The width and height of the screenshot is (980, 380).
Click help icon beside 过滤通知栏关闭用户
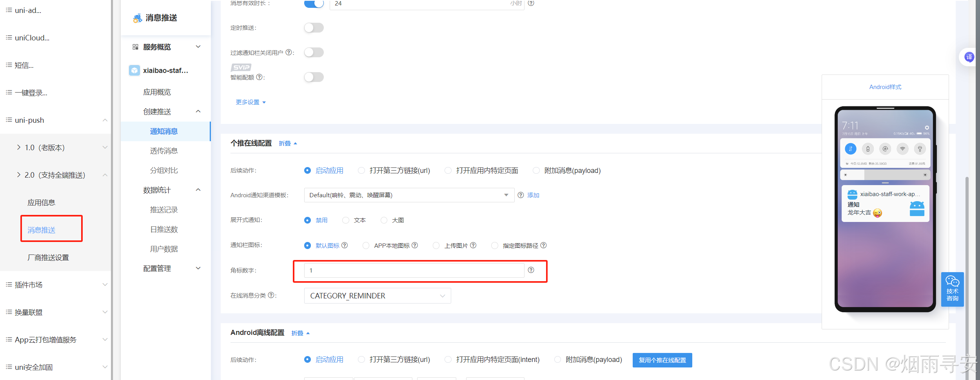[289, 52]
